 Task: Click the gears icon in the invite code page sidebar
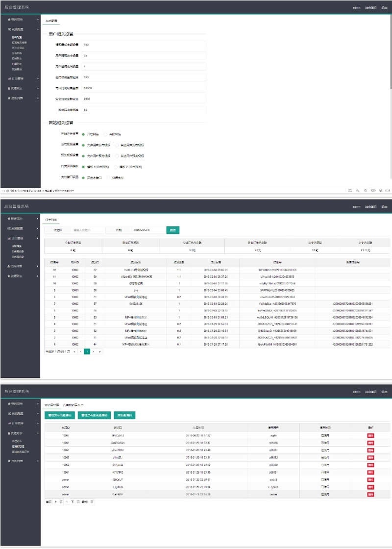pos(9,414)
